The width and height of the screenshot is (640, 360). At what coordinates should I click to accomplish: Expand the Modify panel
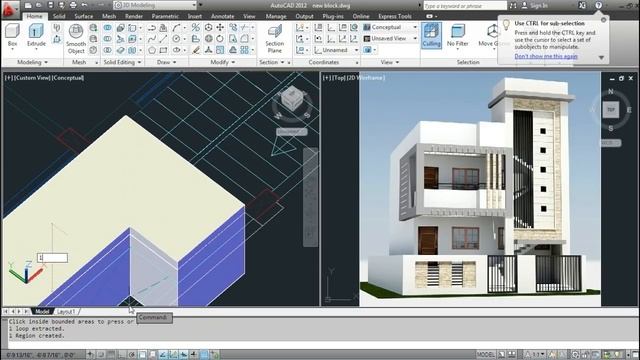coord(222,62)
